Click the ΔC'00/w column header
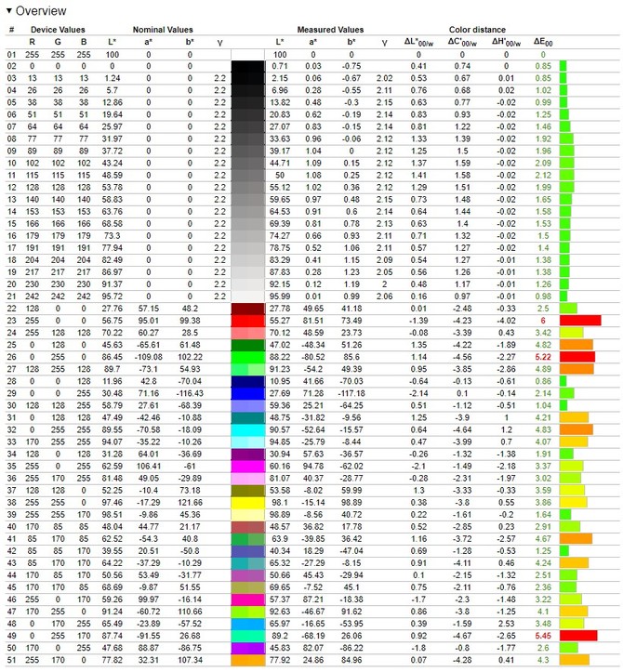Image resolution: width=623 pixels, height=672 pixels. (x=462, y=42)
